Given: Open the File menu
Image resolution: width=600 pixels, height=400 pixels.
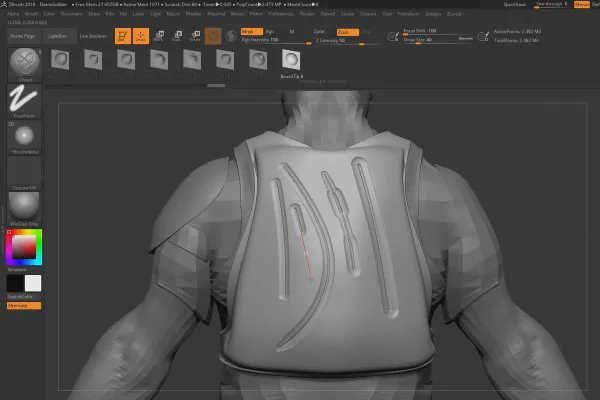Looking at the screenshot, I should point(123,14).
